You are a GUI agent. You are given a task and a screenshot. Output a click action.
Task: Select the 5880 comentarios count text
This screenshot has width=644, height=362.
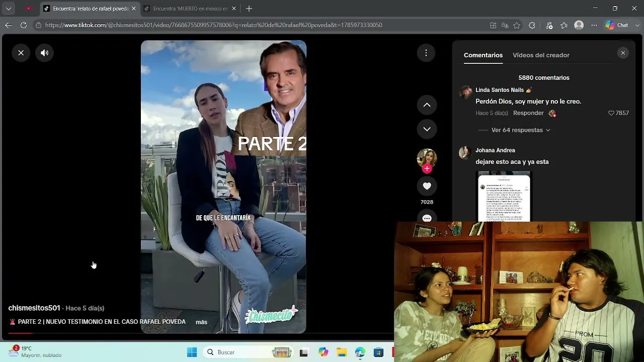point(544,78)
